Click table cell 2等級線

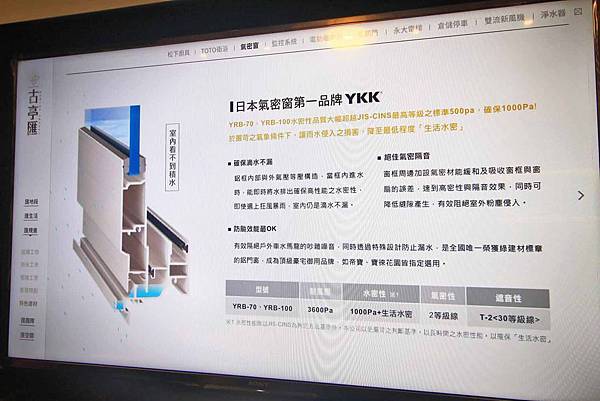pos(443,316)
